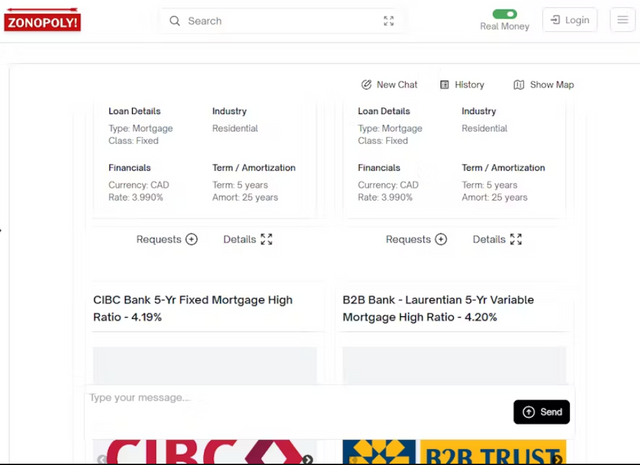Click the search magnifier icon
Image resolution: width=640 pixels, height=465 pixels.
click(175, 21)
